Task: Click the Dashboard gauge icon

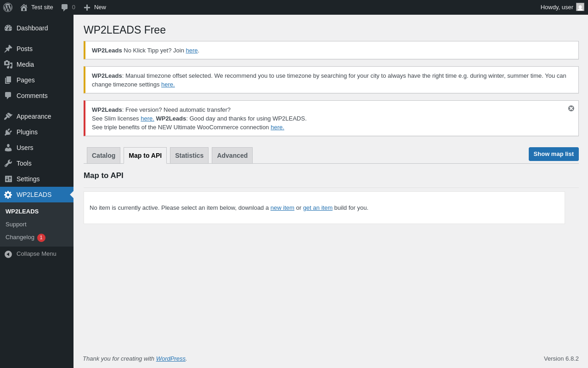Action: [x=8, y=28]
